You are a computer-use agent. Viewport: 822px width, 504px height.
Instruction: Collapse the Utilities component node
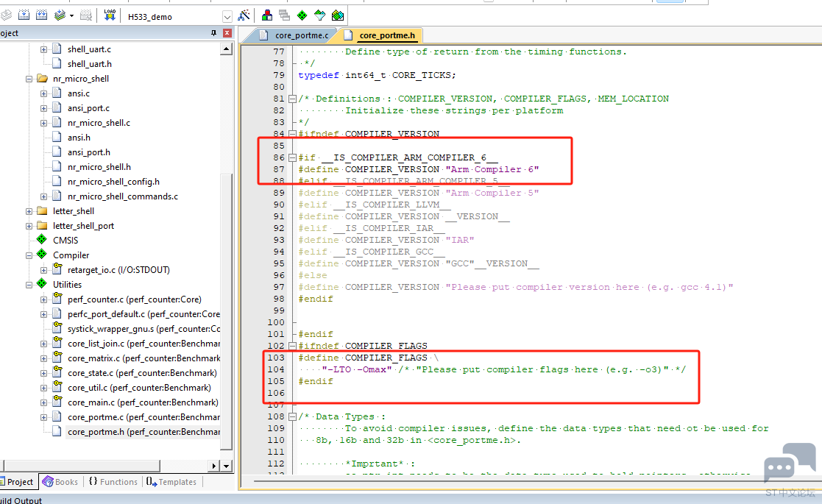(29, 285)
